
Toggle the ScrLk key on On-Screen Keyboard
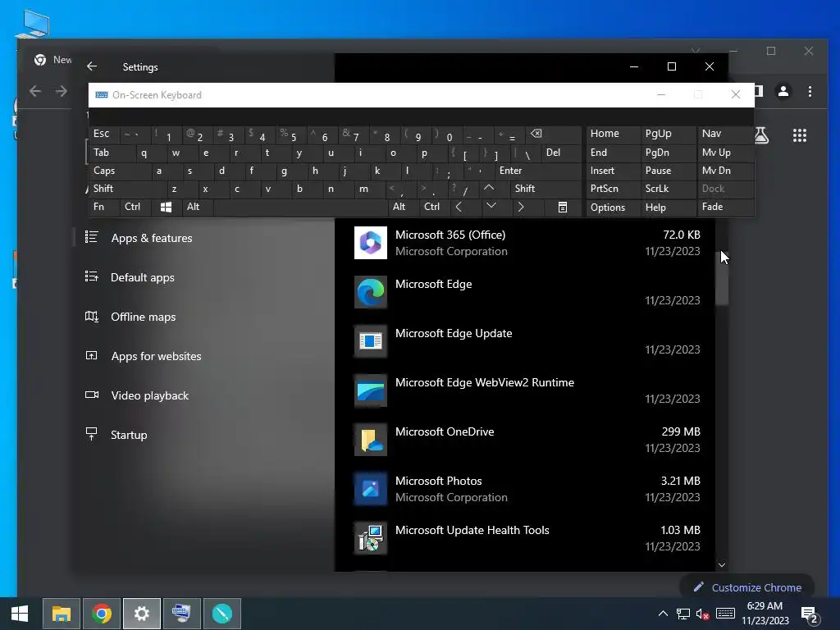pos(668,189)
